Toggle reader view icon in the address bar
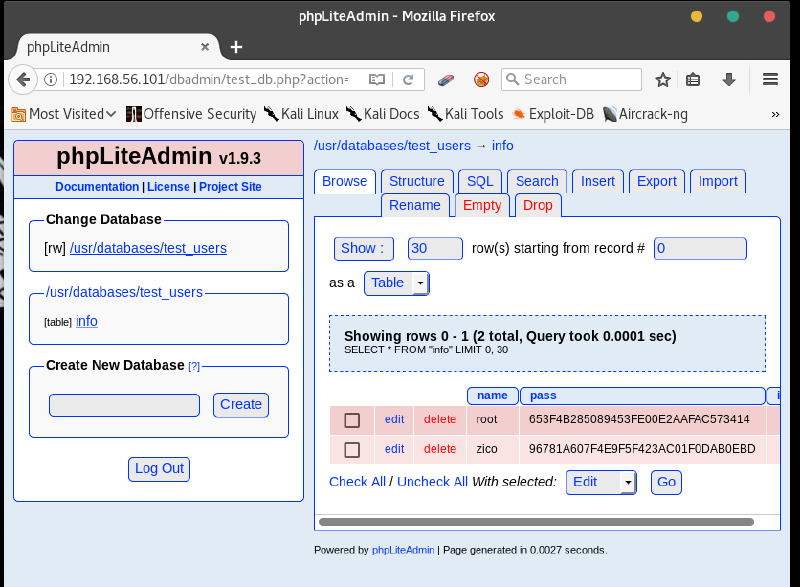 click(x=377, y=80)
